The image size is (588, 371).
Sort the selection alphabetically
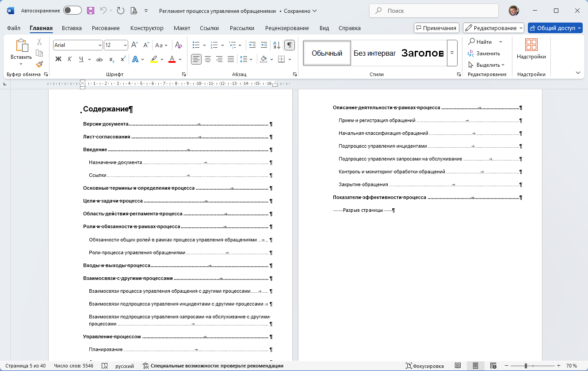(277, 45)
